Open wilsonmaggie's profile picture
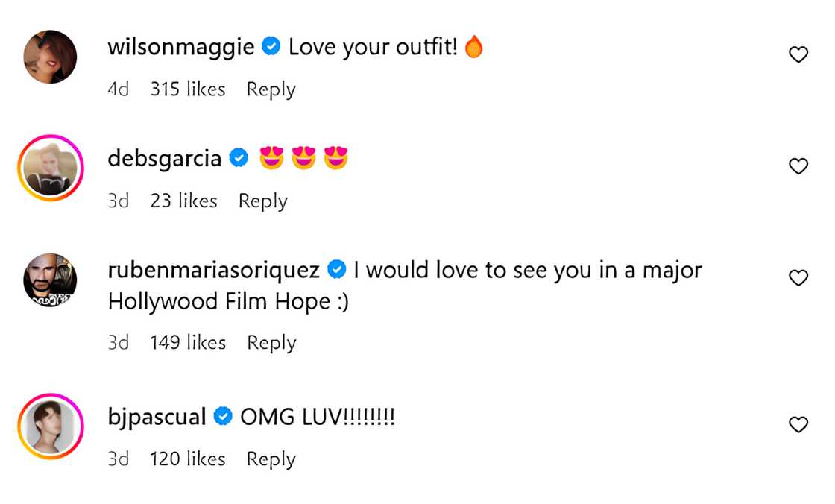Screen dimensions: 835x504 (50, 57)
